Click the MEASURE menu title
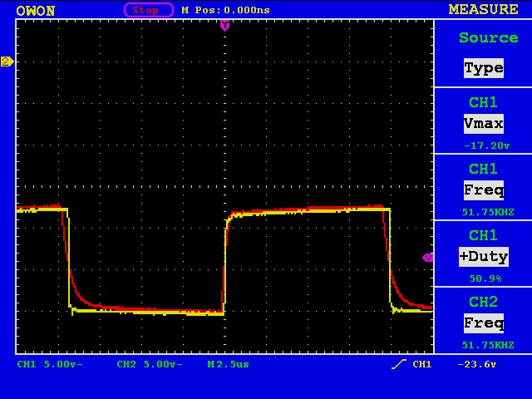Image resolution: width=532 pixels, height=399 pixels. coord(484,9)
